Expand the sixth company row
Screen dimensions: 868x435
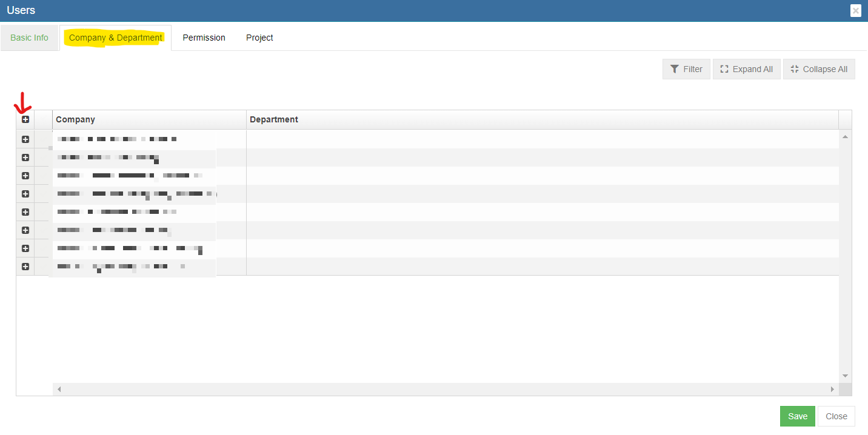tap(25, 230)
